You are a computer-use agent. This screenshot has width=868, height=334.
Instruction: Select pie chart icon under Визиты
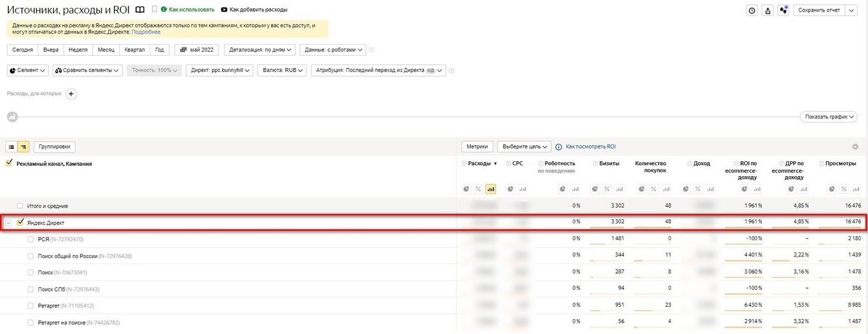(596, 189)
